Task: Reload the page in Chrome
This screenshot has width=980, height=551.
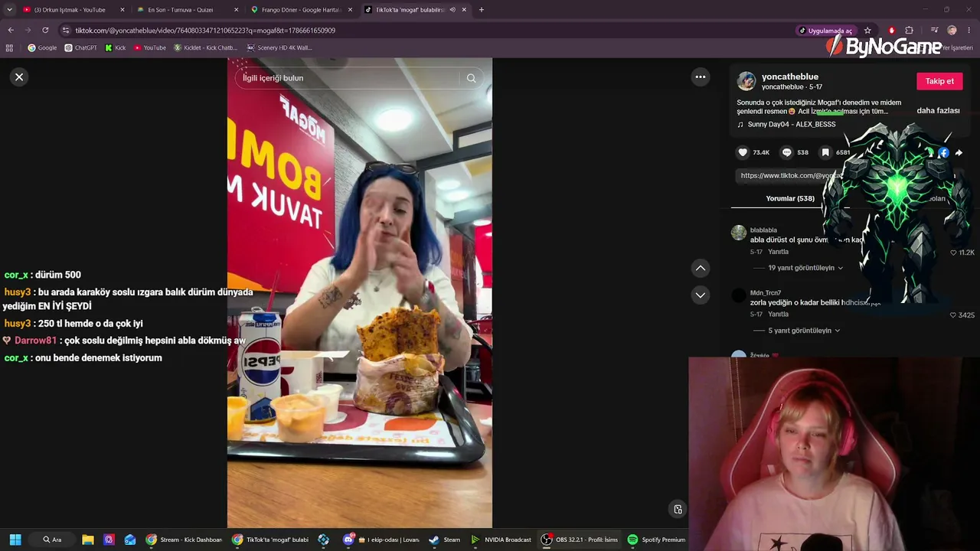Action: 45,30
